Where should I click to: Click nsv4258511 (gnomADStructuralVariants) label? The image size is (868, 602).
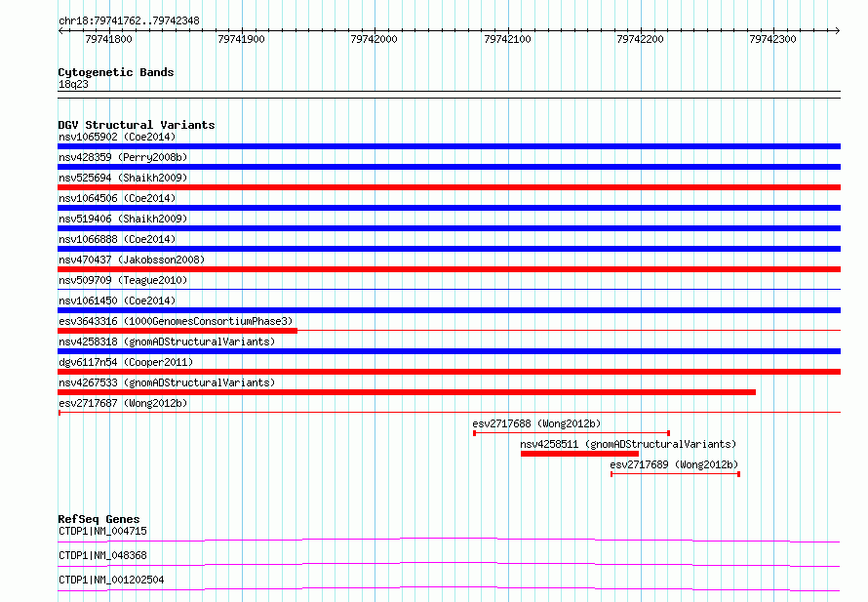628,444
